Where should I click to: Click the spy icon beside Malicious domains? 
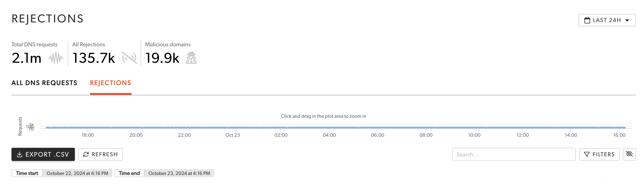click(x=191, y=58)
